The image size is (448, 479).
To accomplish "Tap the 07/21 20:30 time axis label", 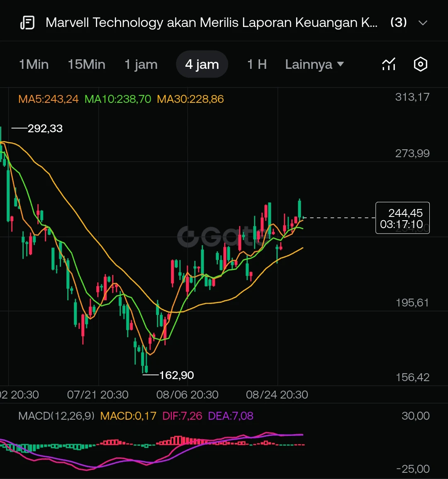I will [98, 395].
